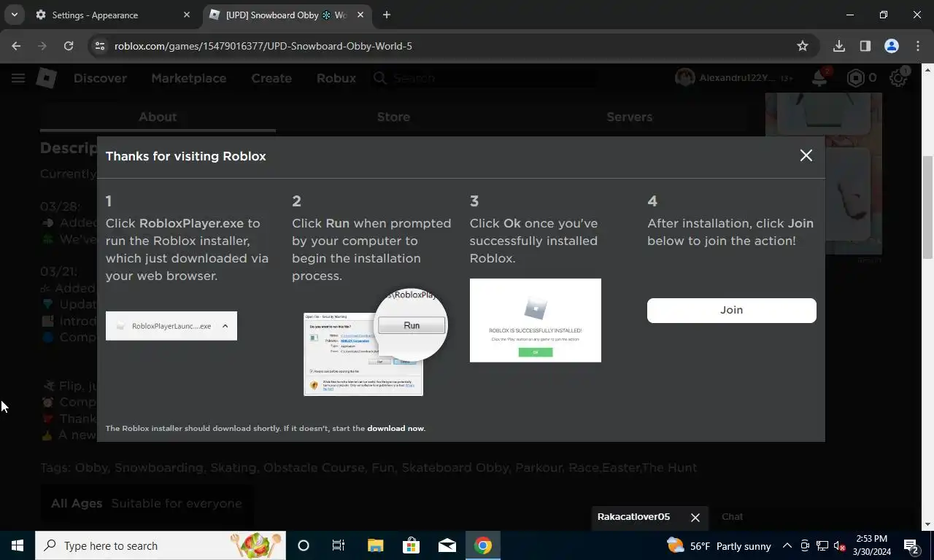Open the Roblox notifications bell
Viewport: 934px width, 560px height.
[x=820, y=78]
